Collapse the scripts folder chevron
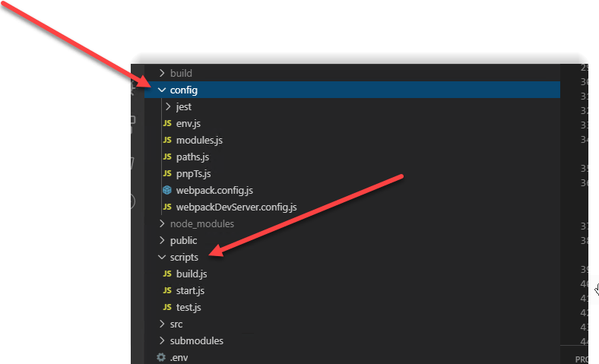The image size is (599, 364). (161, 257)
